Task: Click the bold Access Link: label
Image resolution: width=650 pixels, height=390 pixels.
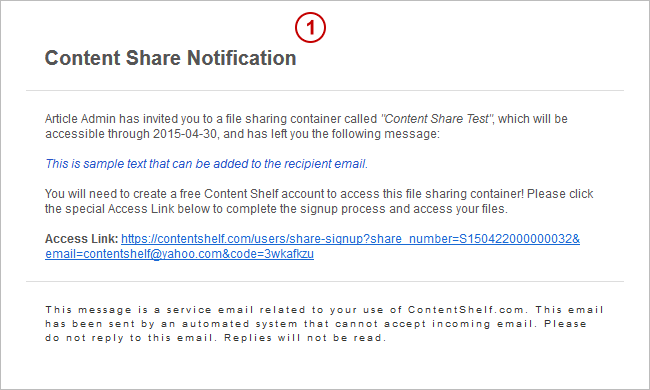Action: coord(82,239)
